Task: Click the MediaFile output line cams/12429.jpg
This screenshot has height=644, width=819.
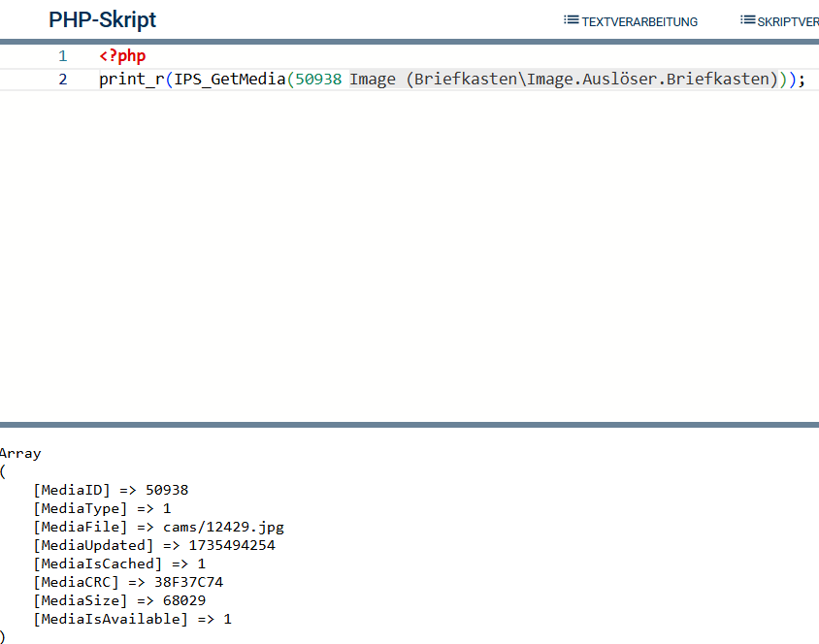Action: coord(159,527)
